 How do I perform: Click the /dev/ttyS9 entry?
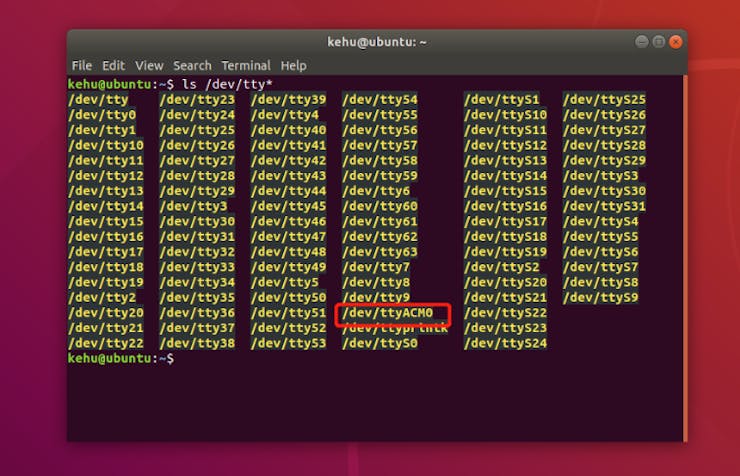600,297
